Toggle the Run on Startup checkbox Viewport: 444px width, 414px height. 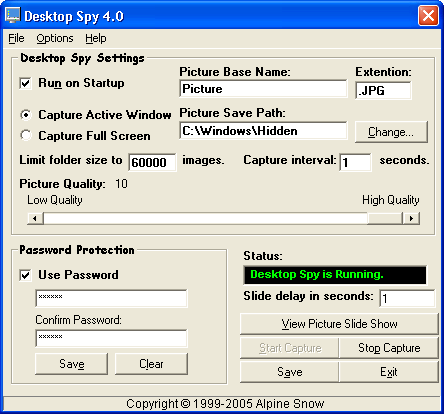click(x=26, y=83)
